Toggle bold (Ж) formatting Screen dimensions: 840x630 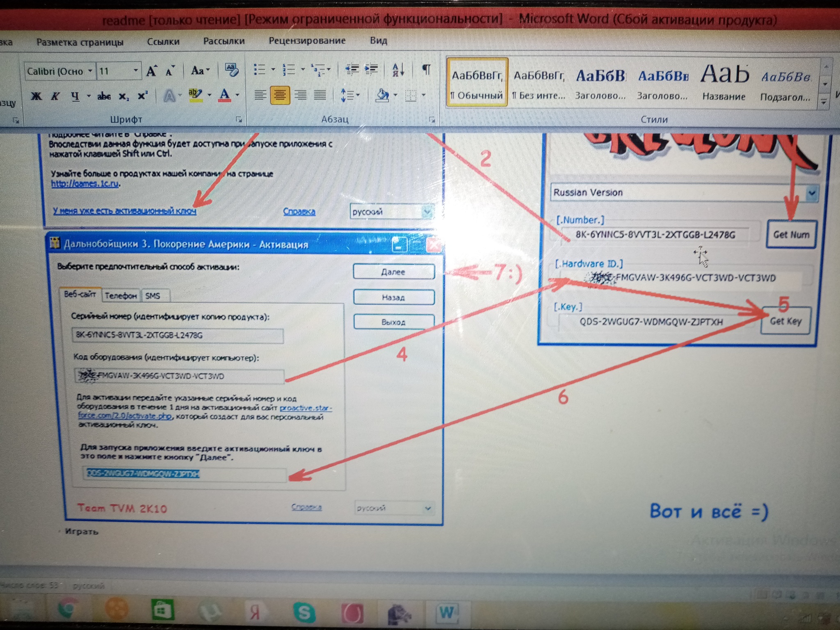pyautogui.click(x=37, y=96)
